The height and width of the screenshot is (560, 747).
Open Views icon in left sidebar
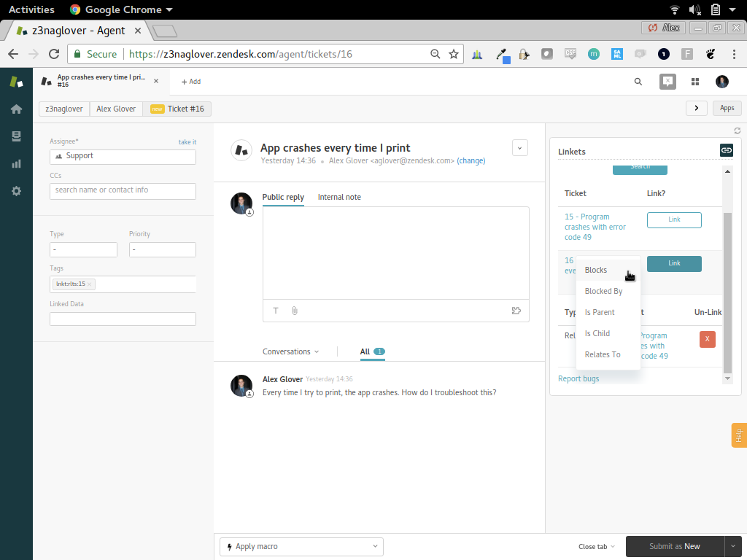(16, 136)
